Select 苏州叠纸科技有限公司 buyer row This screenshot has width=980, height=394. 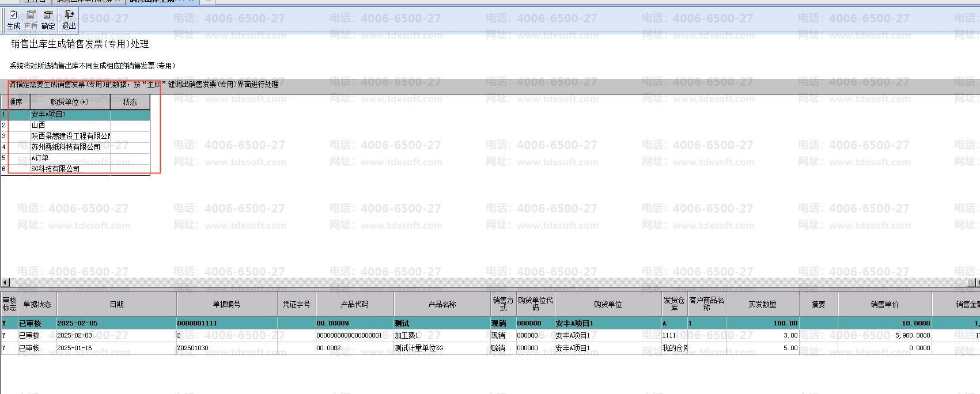(75, 147)
